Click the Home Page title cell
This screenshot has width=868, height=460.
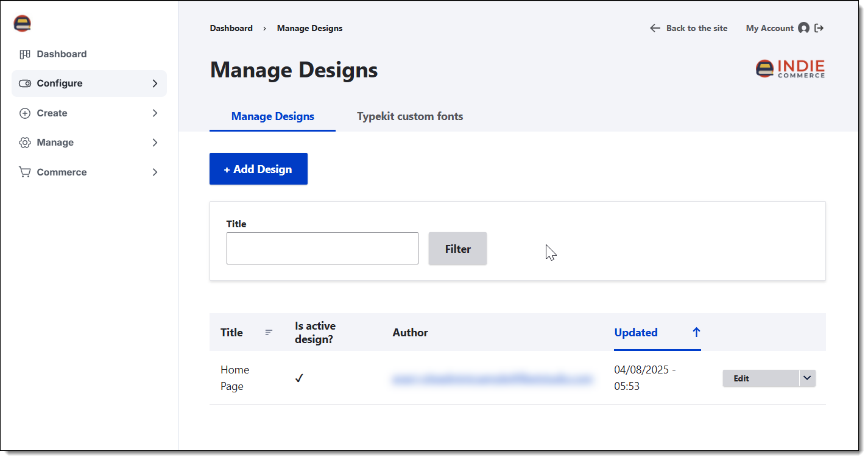pyautogui.click(x=235, y=378)
